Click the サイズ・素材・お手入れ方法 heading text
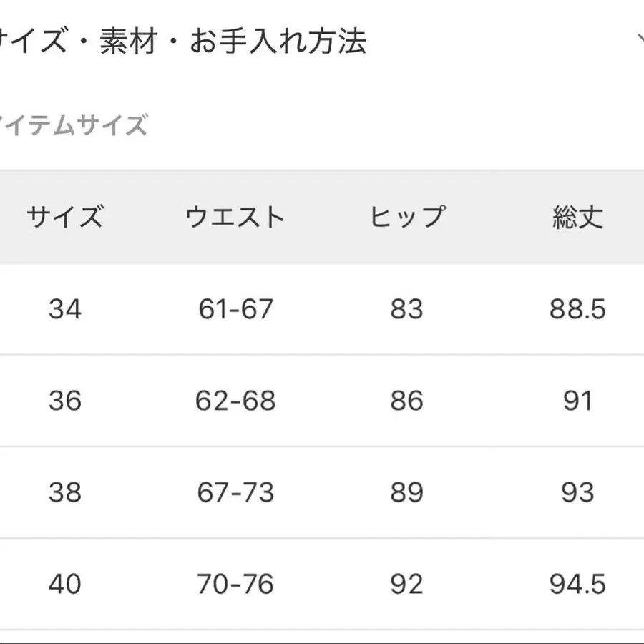Viewport: 644px width, 644px height. 182,42
